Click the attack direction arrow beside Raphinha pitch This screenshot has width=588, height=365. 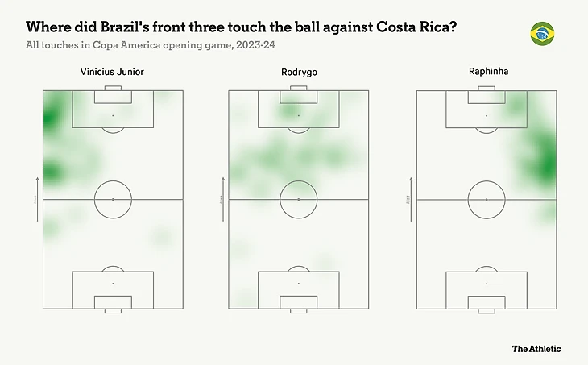pyautogui.click(x=411, y=200)
